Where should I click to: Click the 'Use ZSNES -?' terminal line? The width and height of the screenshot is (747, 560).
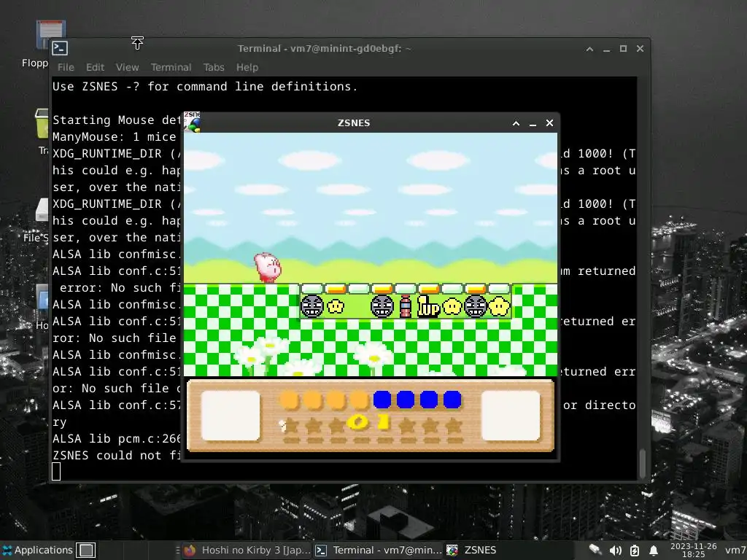[205, 86]
